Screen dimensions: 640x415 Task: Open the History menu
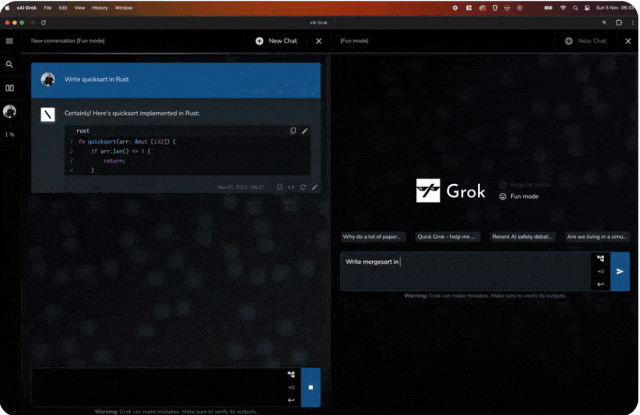(100, 8)
